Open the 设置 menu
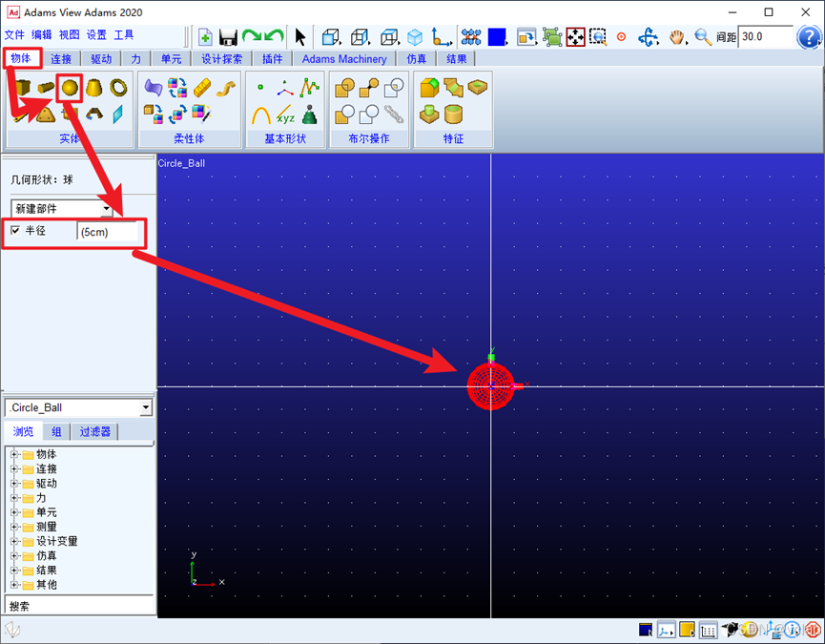Viewport: 825px width, 644px height. click(x=96, y=34)
